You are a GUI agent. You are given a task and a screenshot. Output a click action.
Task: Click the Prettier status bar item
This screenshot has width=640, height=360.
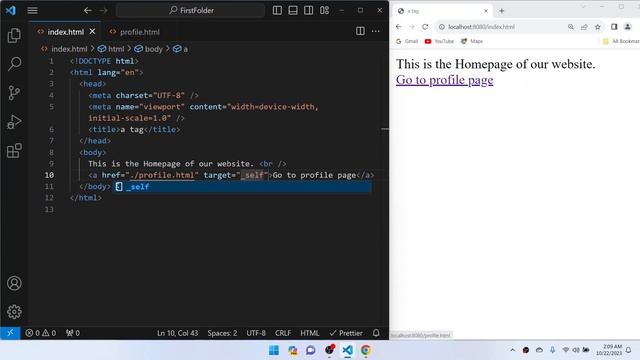point(346,333)
